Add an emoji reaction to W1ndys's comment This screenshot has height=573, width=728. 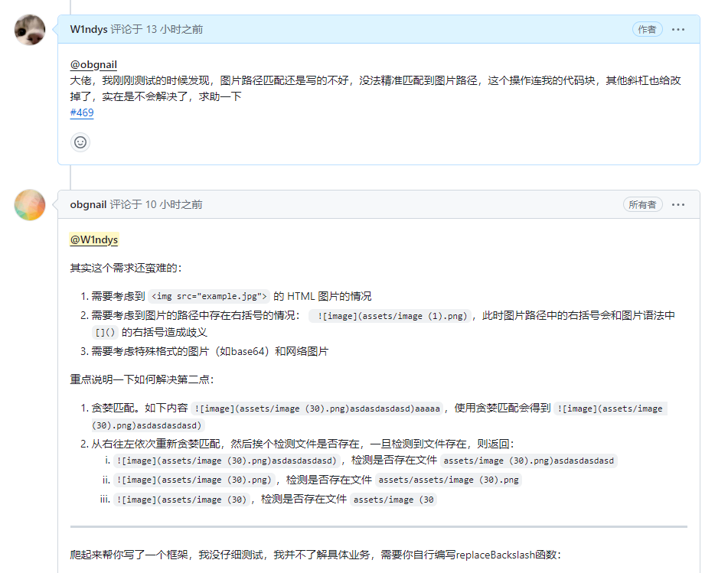coord(80,142)
